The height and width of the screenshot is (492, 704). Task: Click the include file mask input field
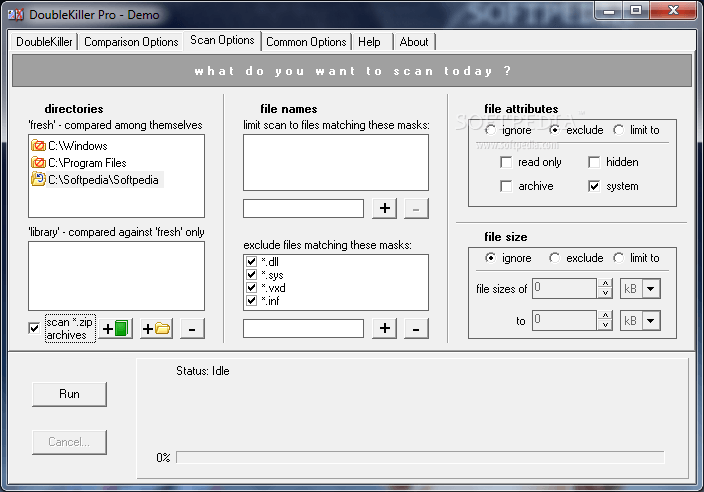[x=304, y=209]
